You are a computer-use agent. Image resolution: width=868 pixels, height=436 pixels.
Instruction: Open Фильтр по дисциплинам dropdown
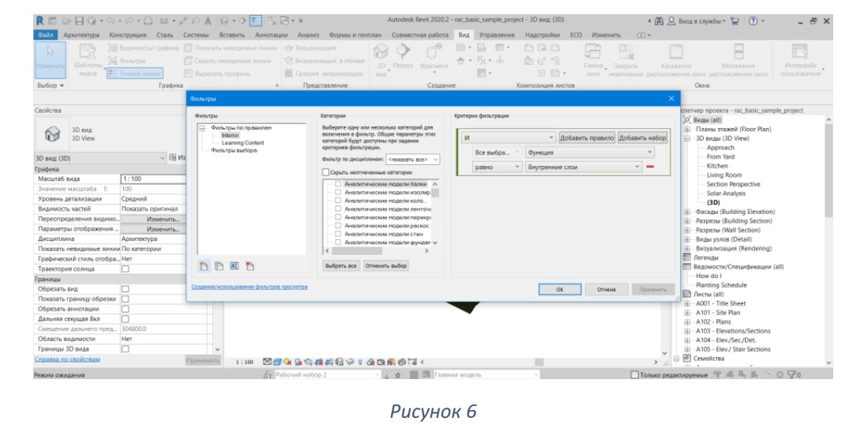click(x=413, y=160)
